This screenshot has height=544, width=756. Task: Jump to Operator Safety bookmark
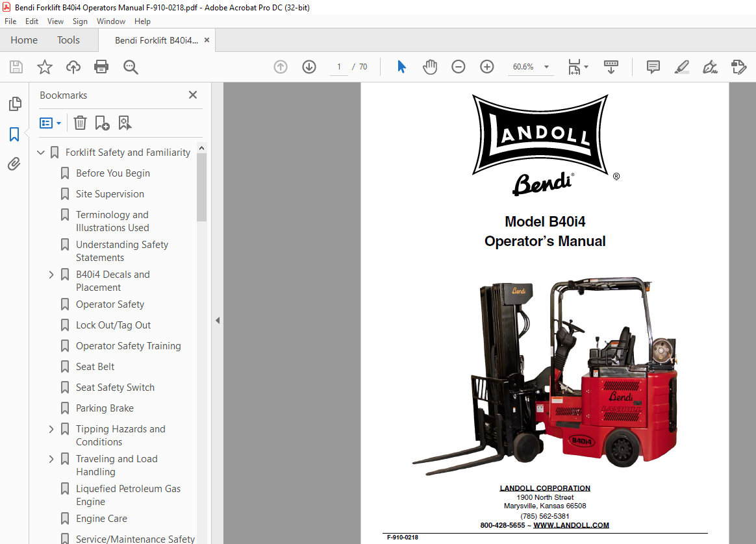point(110,304)
